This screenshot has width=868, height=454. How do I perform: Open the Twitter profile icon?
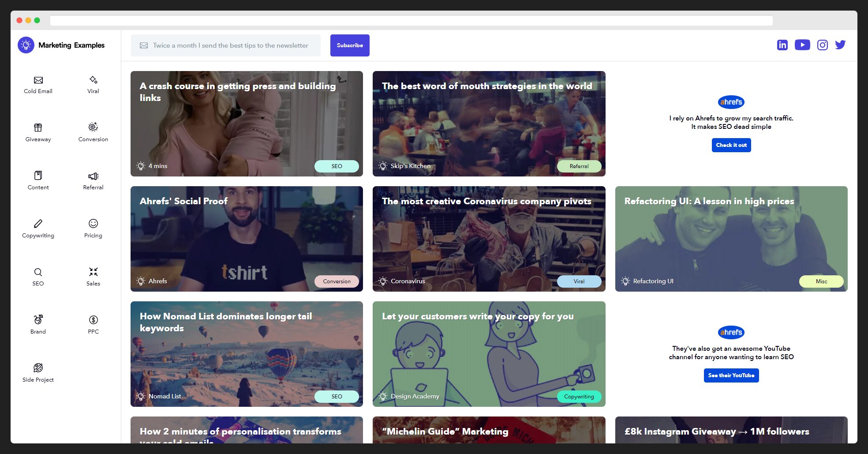(840, 45)
